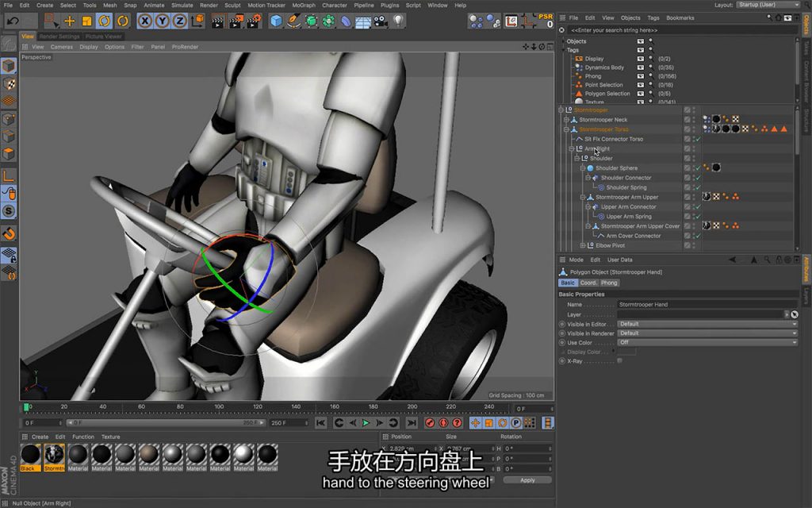Open the Character menu
The image size is (812, 508).
pyautogui.click(x=335, y=6)
